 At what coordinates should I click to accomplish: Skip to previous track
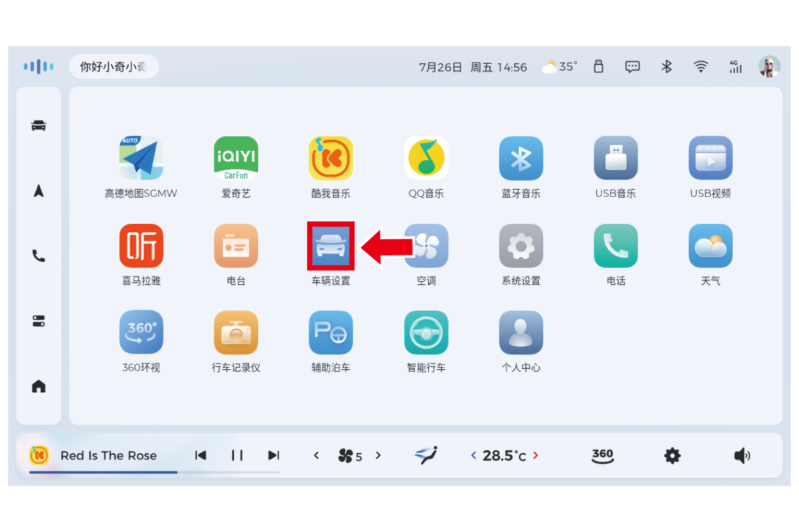click(201, 455)
